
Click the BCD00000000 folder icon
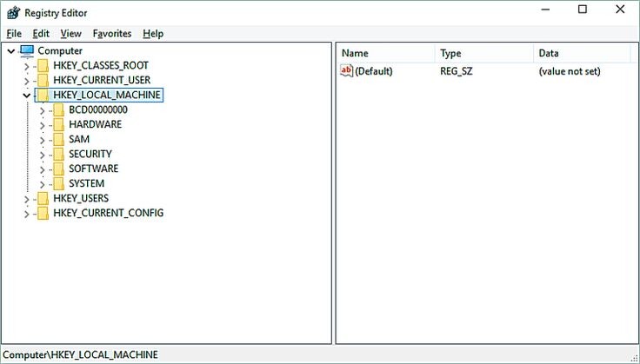[59, 110]
